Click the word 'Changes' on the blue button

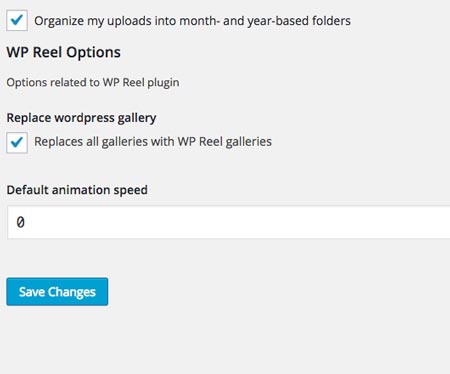point(72,292)
